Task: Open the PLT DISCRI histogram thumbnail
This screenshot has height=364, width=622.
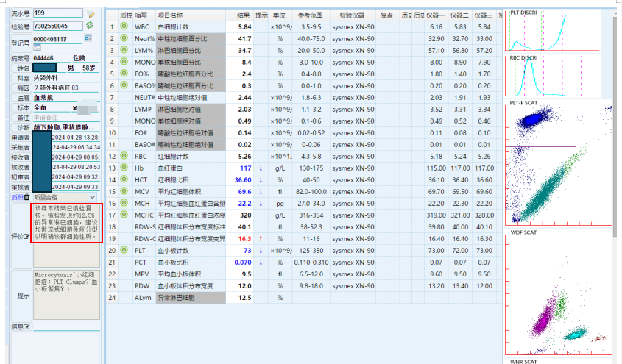Action: (x=552, y=31)
